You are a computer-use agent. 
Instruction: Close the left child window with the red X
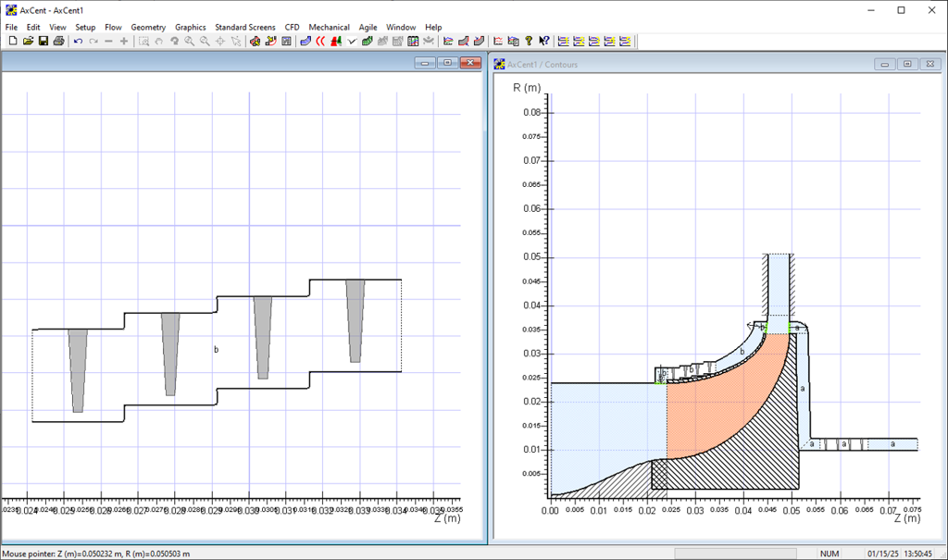coord(470,63)
